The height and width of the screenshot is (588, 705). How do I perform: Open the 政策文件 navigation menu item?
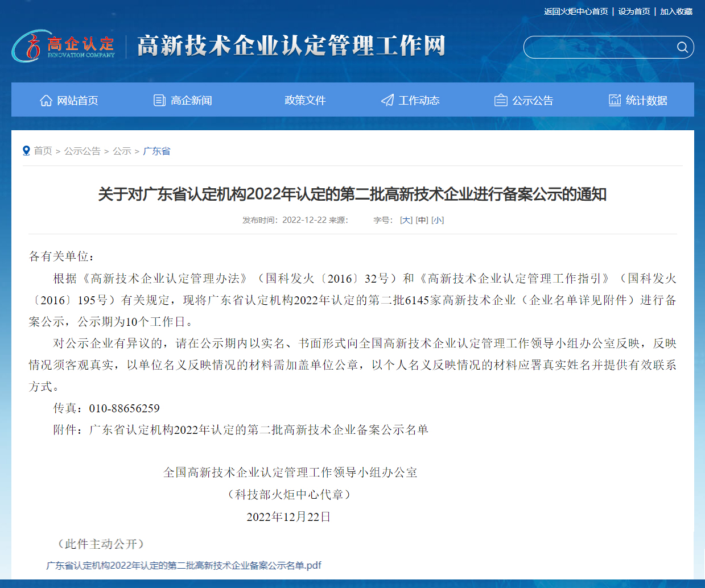(305, 101)
